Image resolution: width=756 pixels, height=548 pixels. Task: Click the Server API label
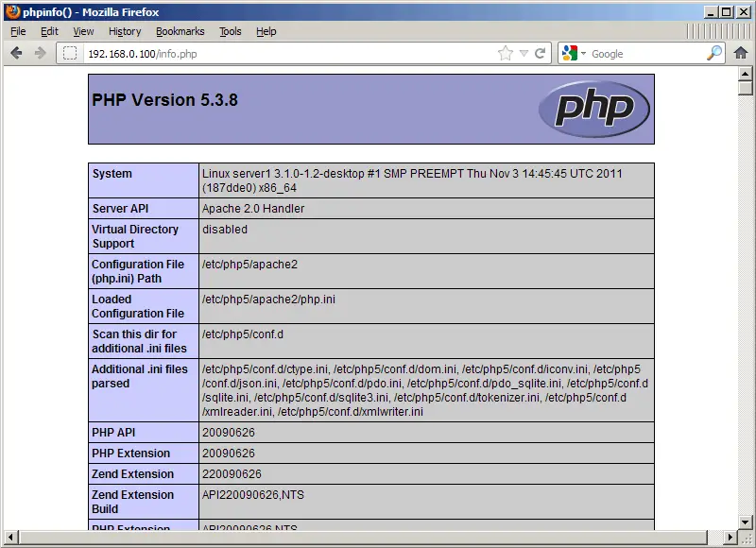tap(120, 208)
